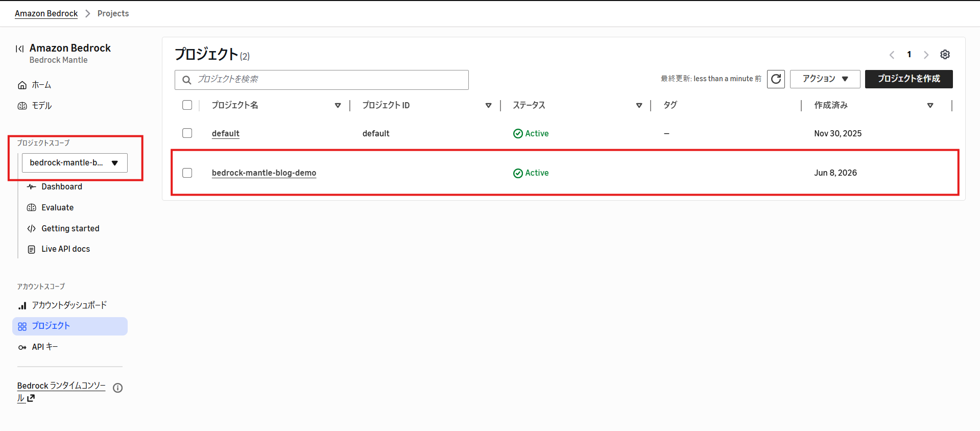The height and width of the screenshot is (431, 980).
Task: Click the refresh projects icon button
Action: coord(776,79)
